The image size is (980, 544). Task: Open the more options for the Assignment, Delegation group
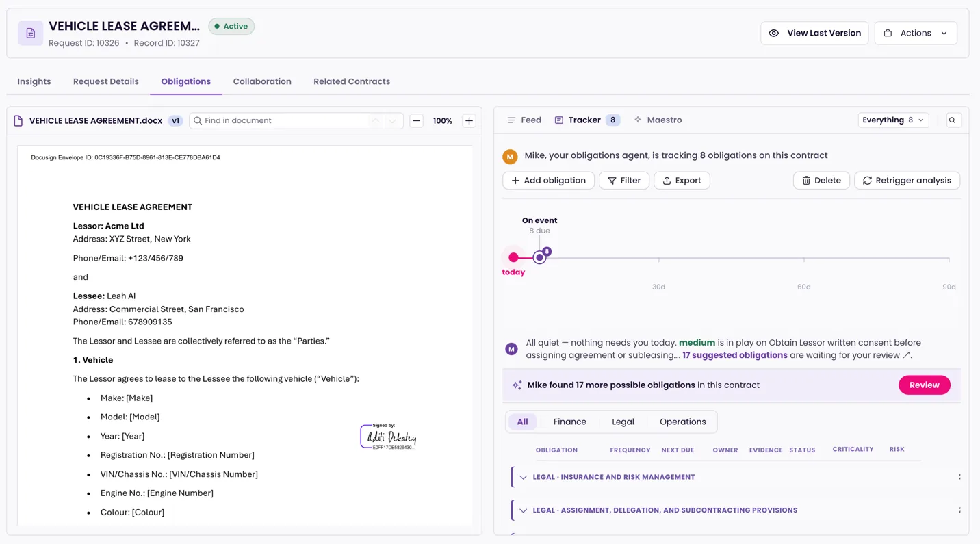tap(959, 510)
